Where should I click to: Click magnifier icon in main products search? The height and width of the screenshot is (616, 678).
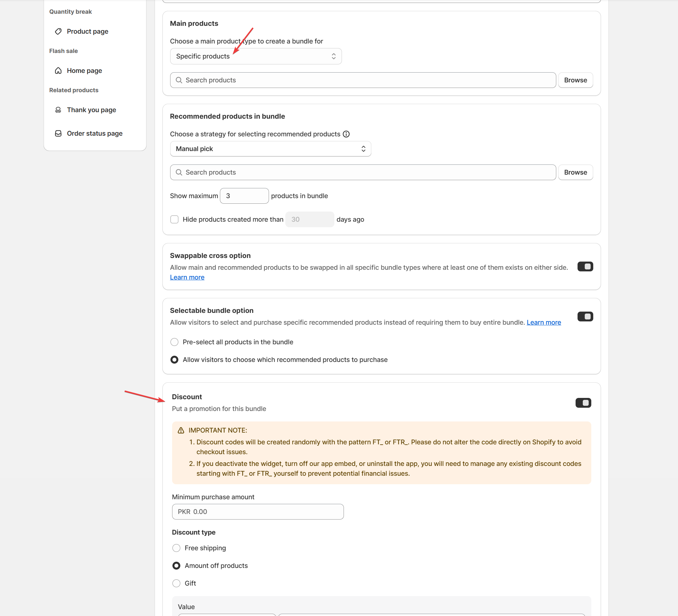coord(179,80)
